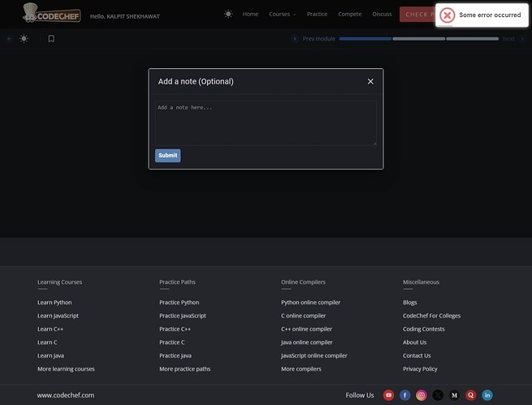The image size is (532, 405).
Task: Open More compilers link
Action: (x=301, y=368)
